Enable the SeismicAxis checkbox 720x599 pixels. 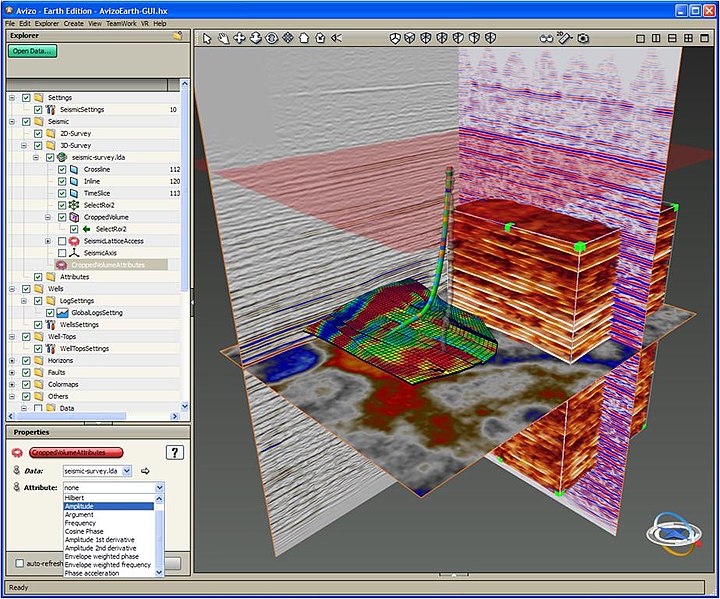coord(62,253)
